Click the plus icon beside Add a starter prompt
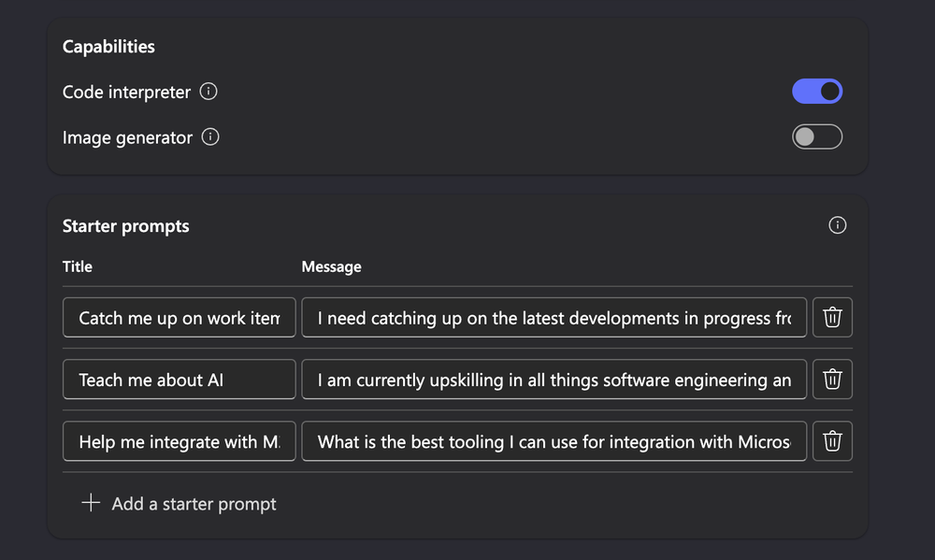935x560 pixels. (x=90, y=503)
